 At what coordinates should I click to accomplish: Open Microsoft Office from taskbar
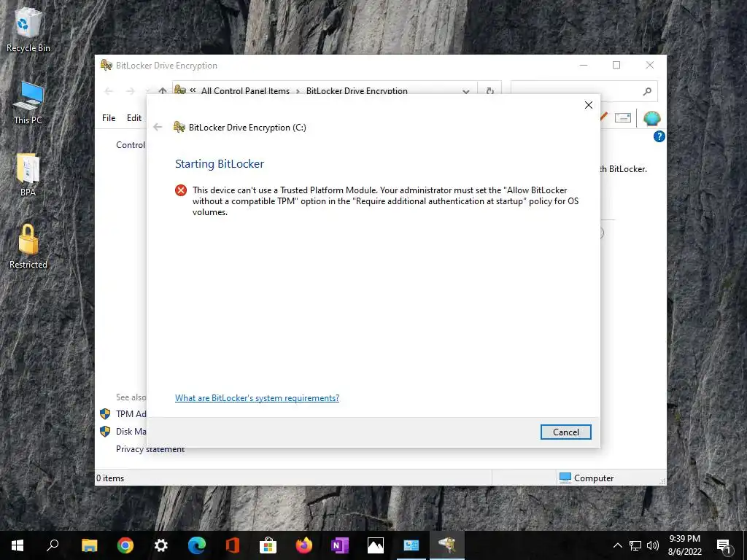click(x=233, y=545)
